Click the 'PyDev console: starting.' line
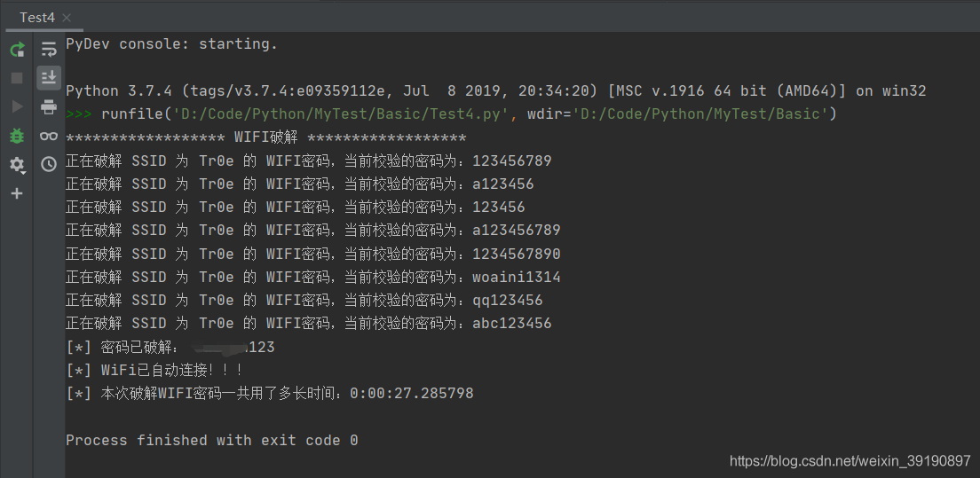This screenshot has height=478, width=980. click(x=171, y=43)
